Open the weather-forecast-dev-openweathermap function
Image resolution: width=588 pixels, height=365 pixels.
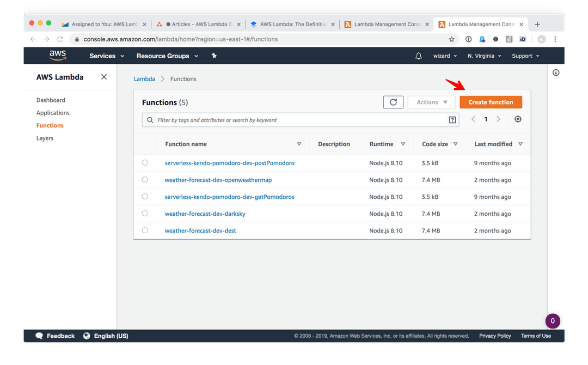point(218,180)
